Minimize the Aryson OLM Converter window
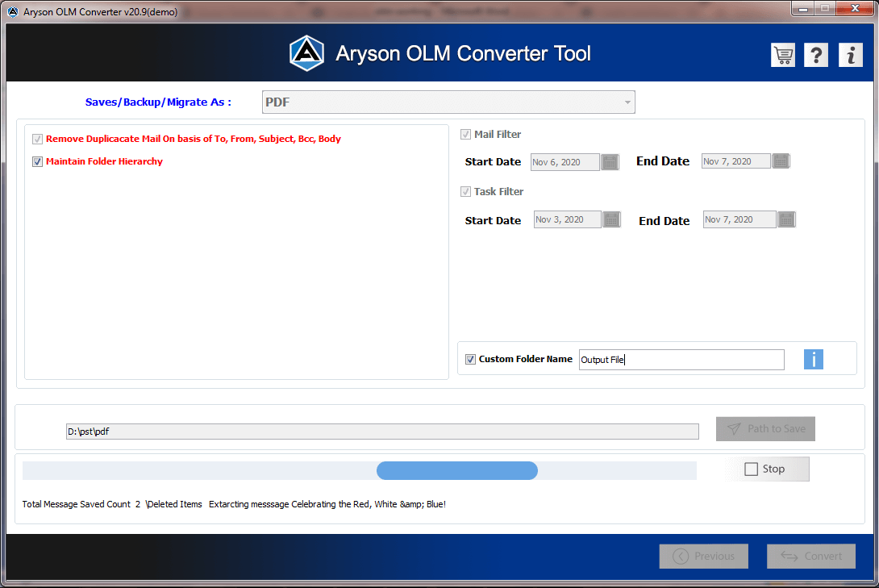This screenshot has width=879, height=588. coord(802,8)
